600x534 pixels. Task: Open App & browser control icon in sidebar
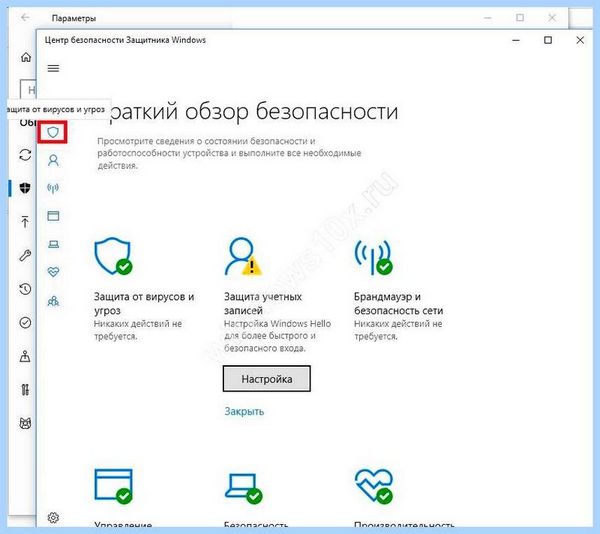coord(53,216)
